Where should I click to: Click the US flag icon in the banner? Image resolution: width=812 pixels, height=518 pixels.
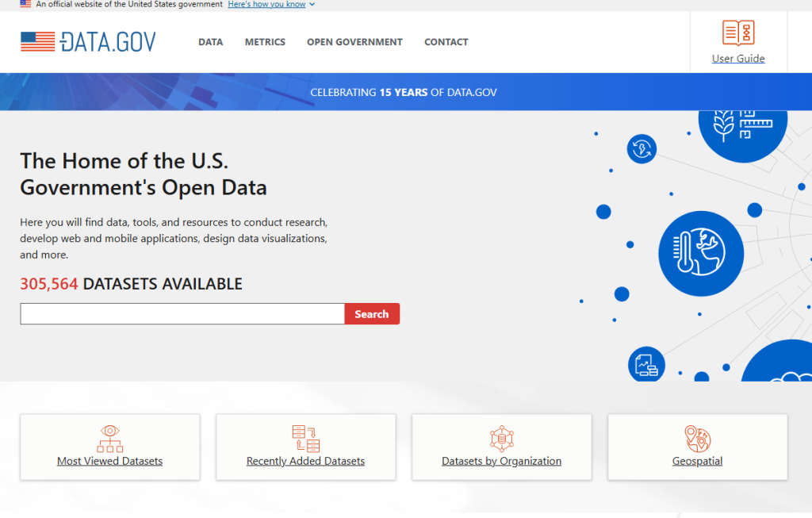tap(25, 4)
